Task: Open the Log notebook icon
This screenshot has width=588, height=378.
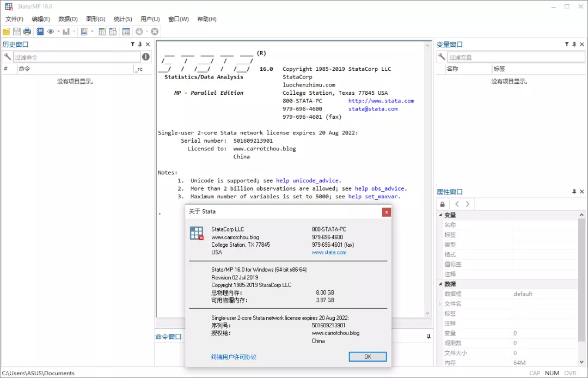Action: tap(40, 32)
